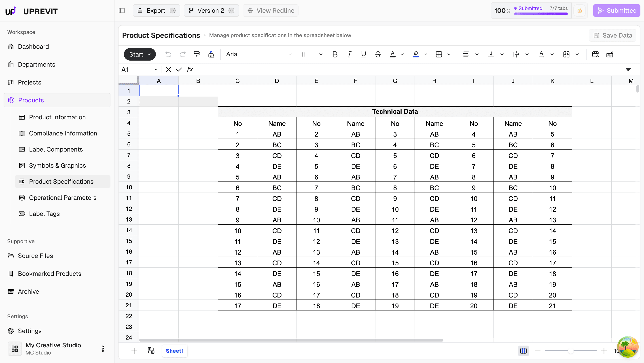Open the Version 2 dropdown
The image size is (644, 363).
(x=211, y=11)
